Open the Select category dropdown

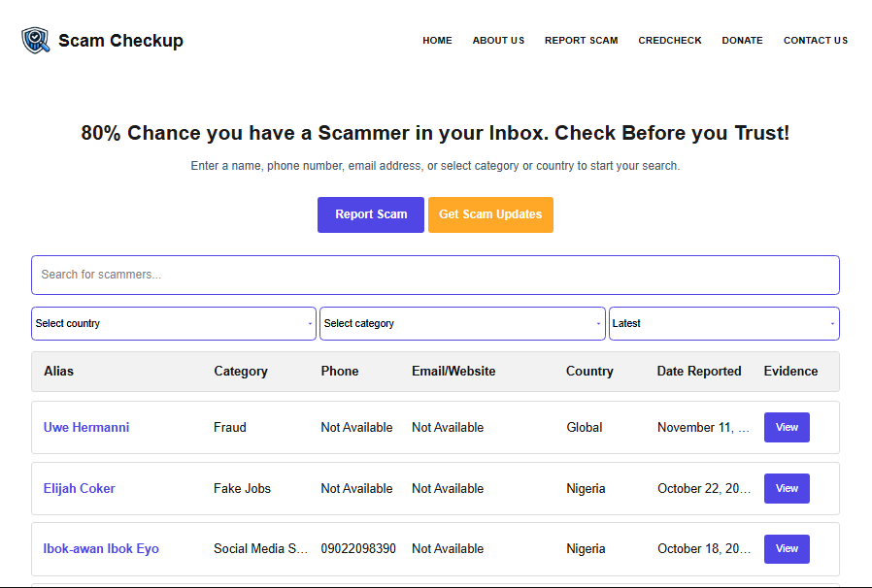pos(462,323)
